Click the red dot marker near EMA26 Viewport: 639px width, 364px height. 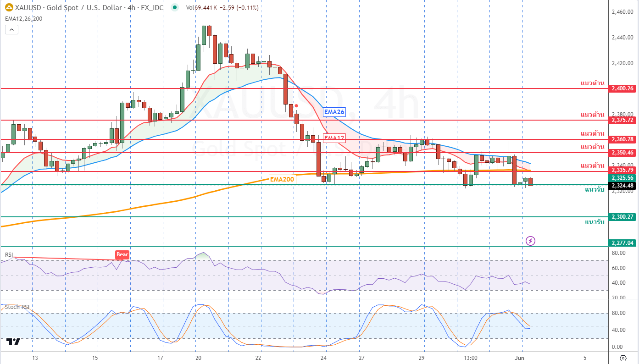pyautogui.click(x=296, y=106)
